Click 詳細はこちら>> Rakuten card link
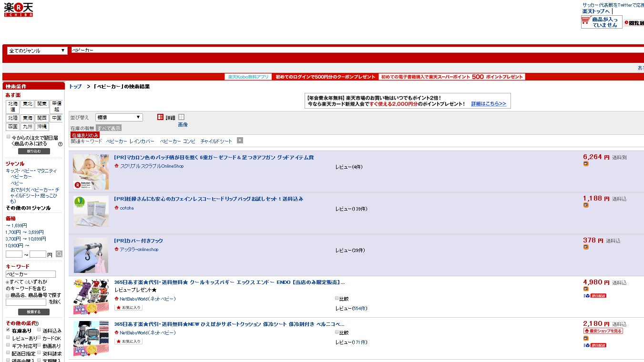The image size is (644, 362). tap(489, 104)
